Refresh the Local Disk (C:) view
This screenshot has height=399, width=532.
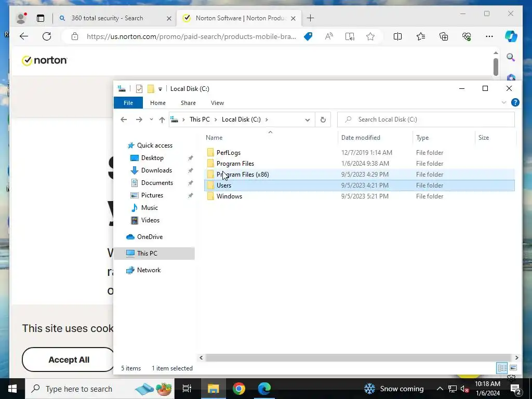pyautogui.click(x=323, y=120)
